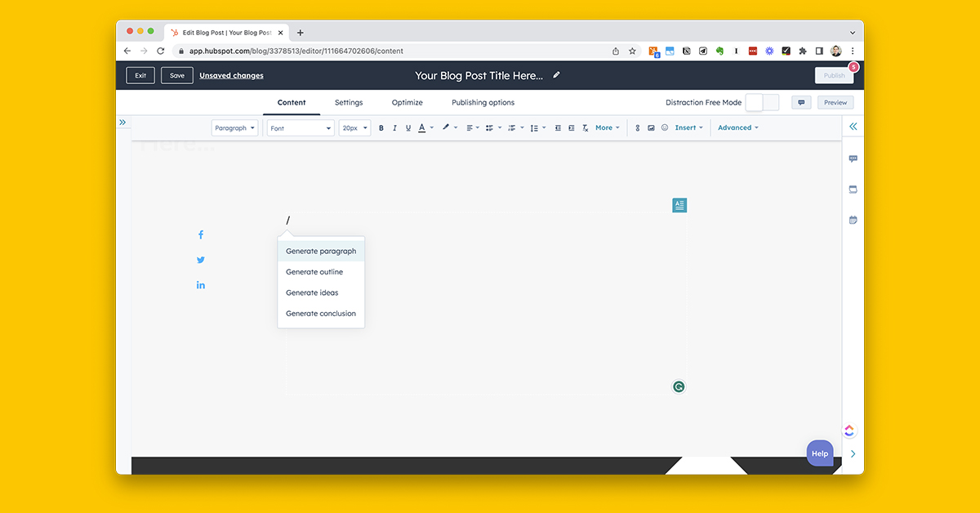Screen dimensions: 980x513
Task: Toggle bold formatting in the editor toolbar
Action: [x=381, y=128]
